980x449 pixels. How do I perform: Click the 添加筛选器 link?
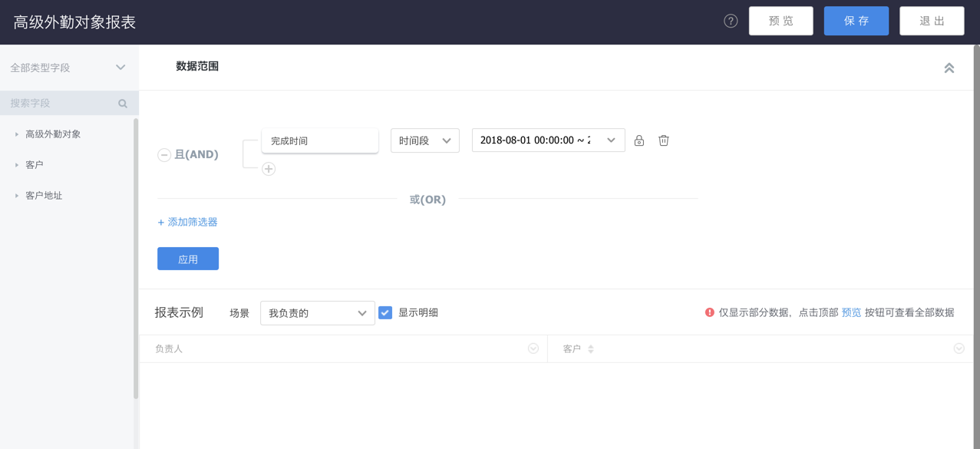click(188, 222)
